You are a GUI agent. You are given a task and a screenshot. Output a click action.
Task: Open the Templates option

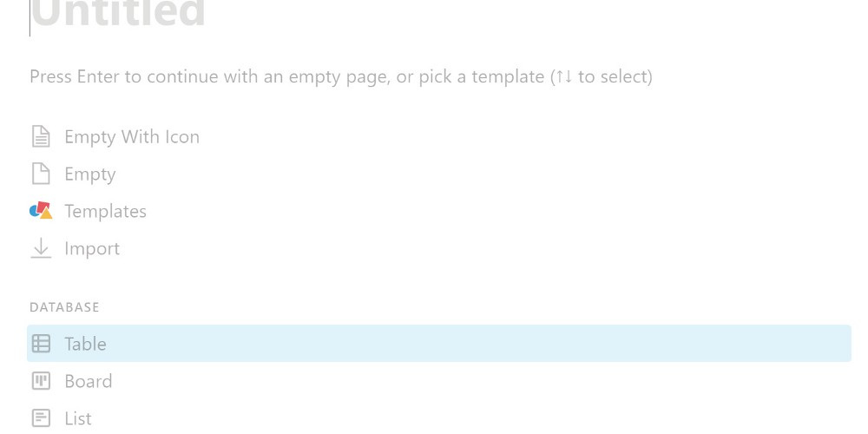point(105,211)
